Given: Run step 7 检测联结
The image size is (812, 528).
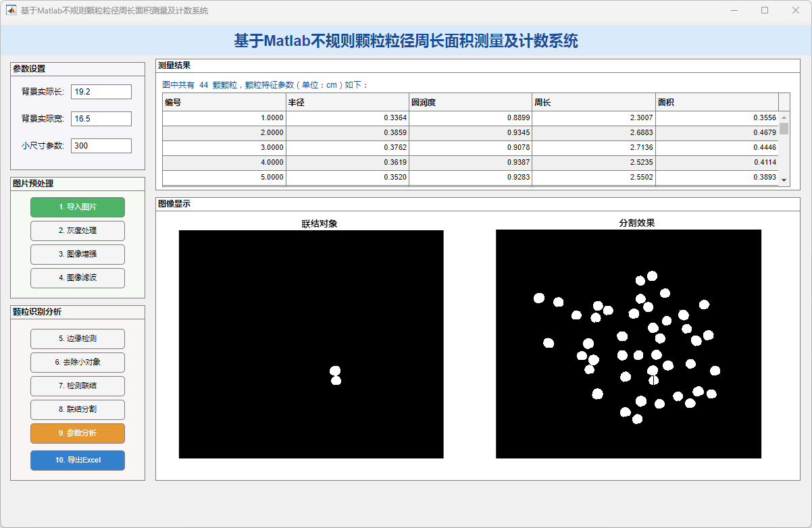Looking at the screenshot, I should coord(78,386).
